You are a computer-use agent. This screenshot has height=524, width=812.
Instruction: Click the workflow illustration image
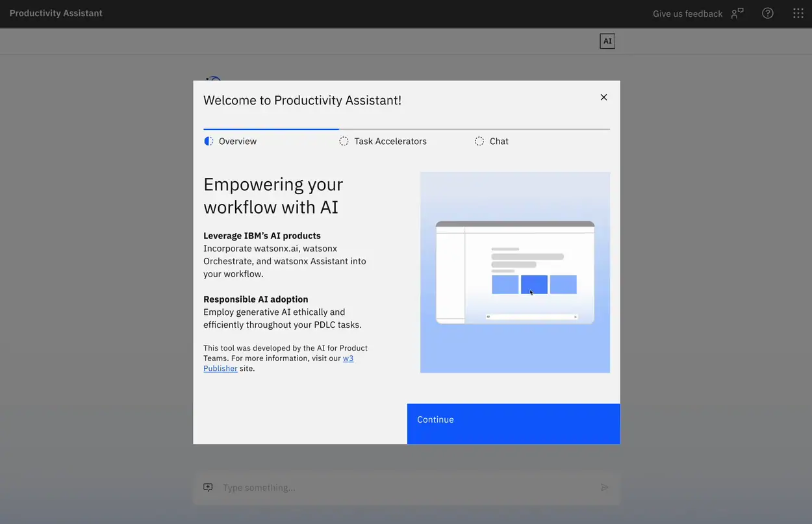515,272
